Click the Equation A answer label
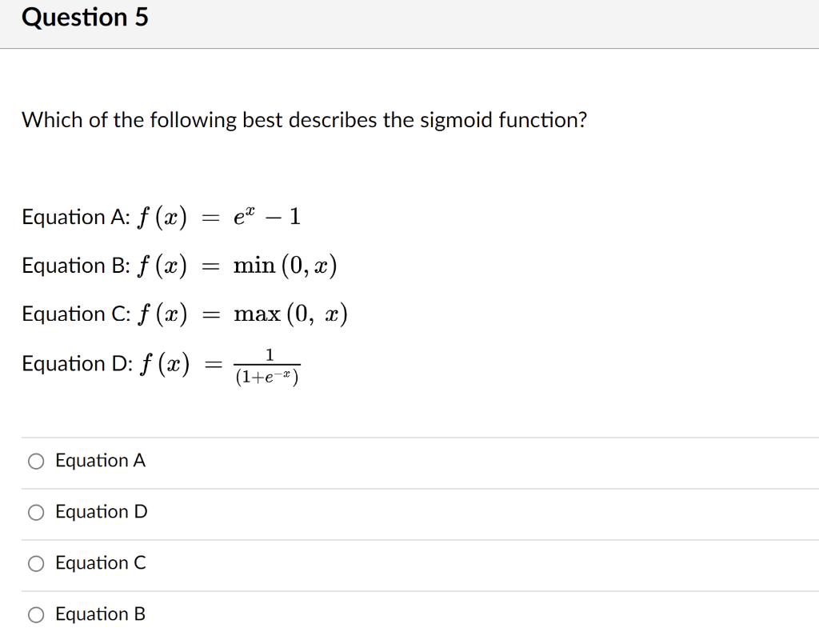The image size is (819, 644). 99,461
